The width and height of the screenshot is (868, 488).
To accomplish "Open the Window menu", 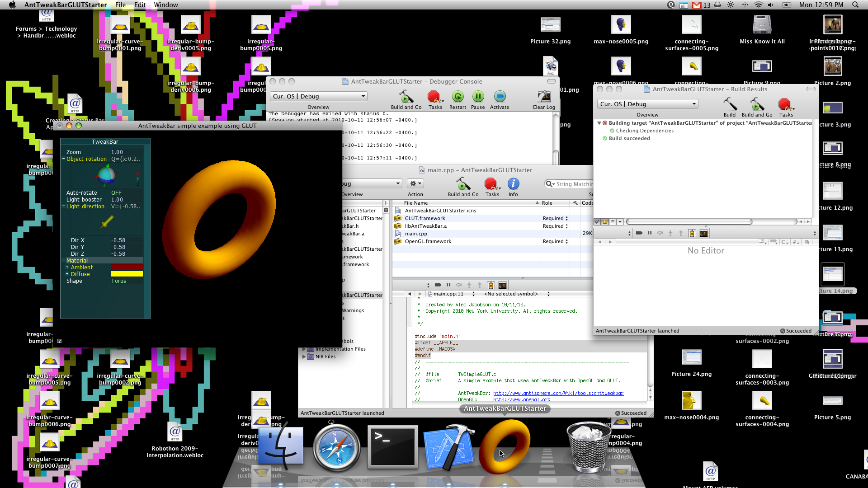I will (166, 5).
